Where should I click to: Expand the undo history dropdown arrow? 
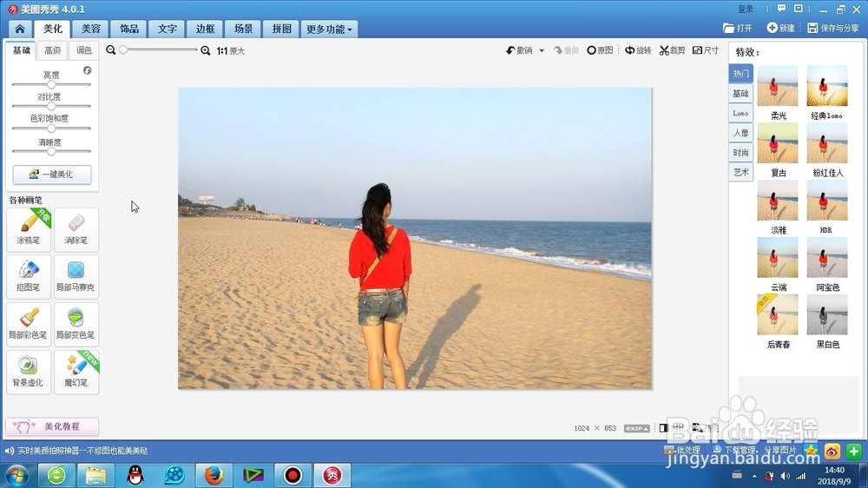542,50
